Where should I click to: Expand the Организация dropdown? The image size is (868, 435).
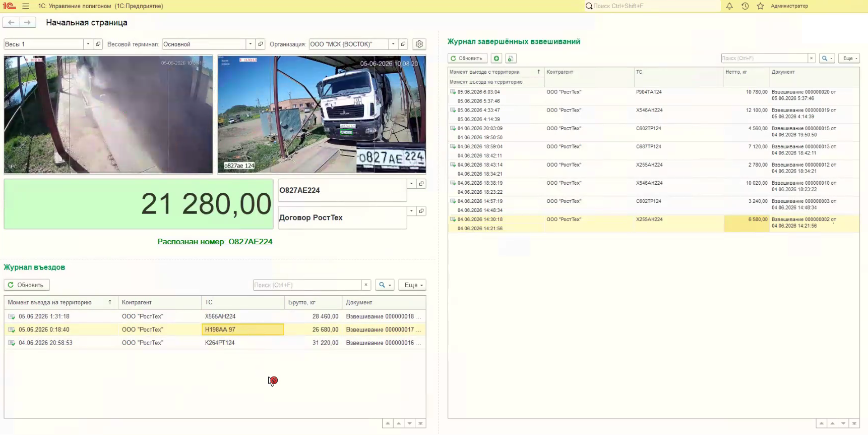(393, 44)
